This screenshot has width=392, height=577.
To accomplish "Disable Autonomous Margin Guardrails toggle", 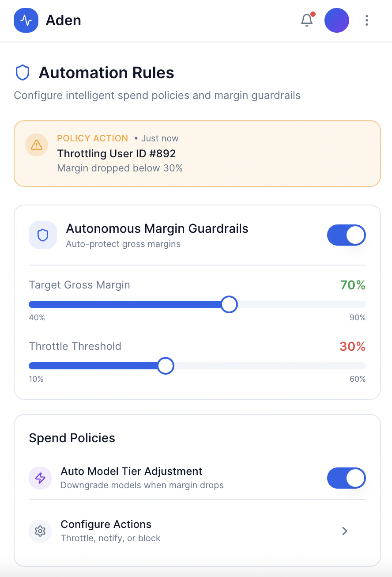I will pos(346,235).
